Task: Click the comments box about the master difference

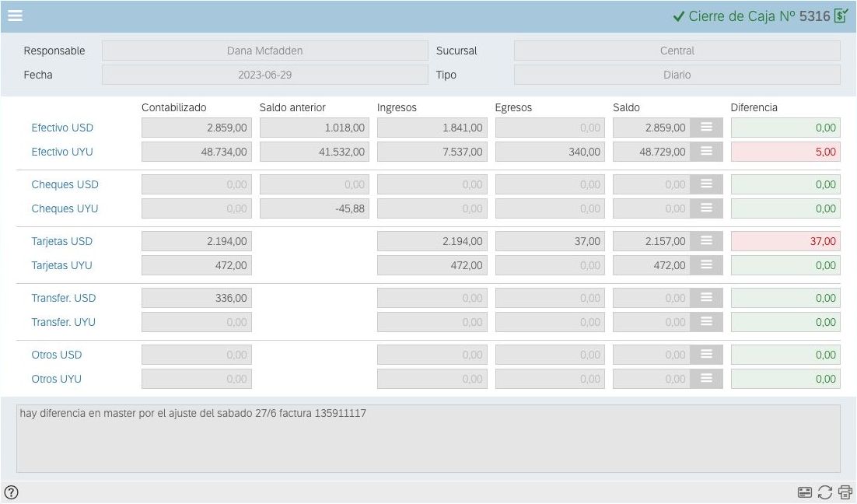Action: point(428,438)
